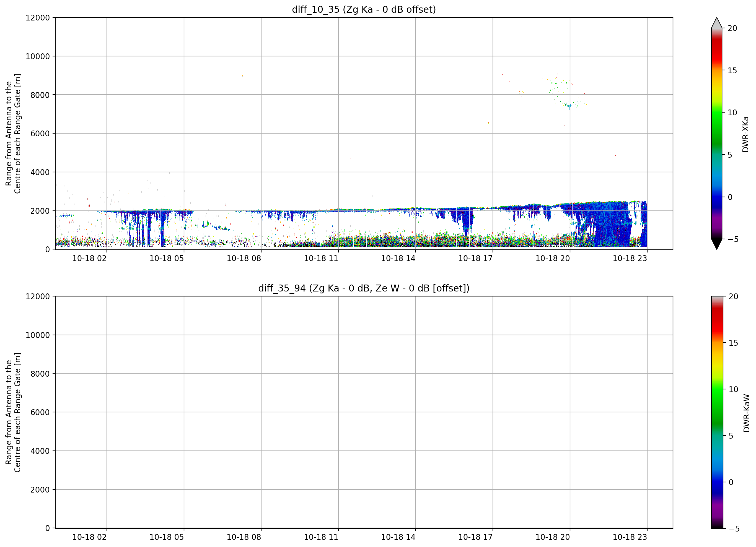Click top plot x tick '10-18 11'
This screenshot has width=756, height=547.
[x=321, y=258]
